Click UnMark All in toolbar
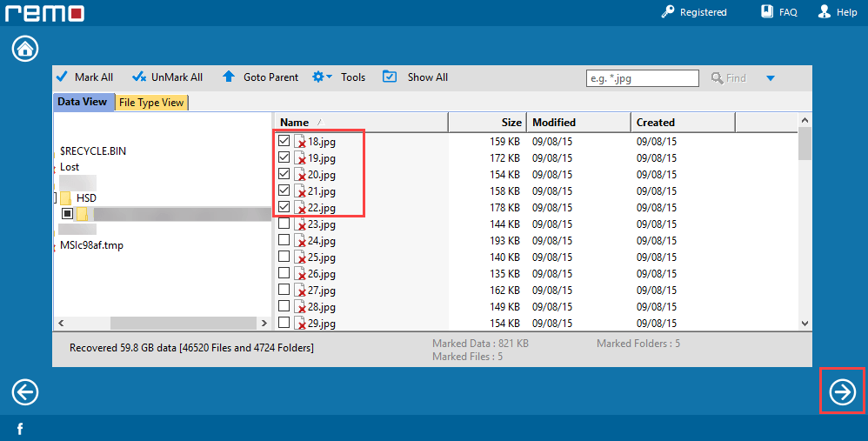The width and height of the screenshot is (868, 441). coord(168,77)
